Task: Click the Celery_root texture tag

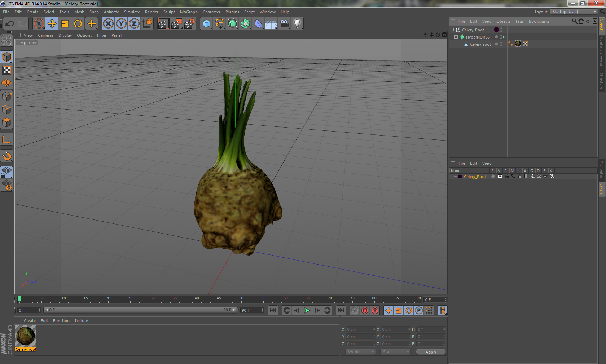Action: [x=518, y=44]
